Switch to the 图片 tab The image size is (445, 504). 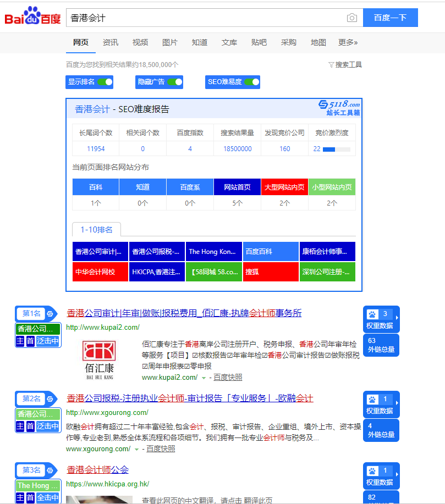click(170, 42)
